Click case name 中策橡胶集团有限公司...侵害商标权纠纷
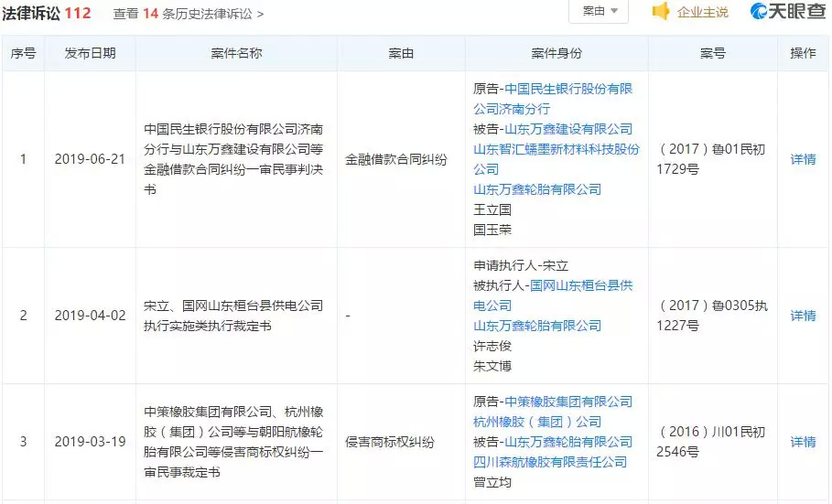 click(233, 442)
